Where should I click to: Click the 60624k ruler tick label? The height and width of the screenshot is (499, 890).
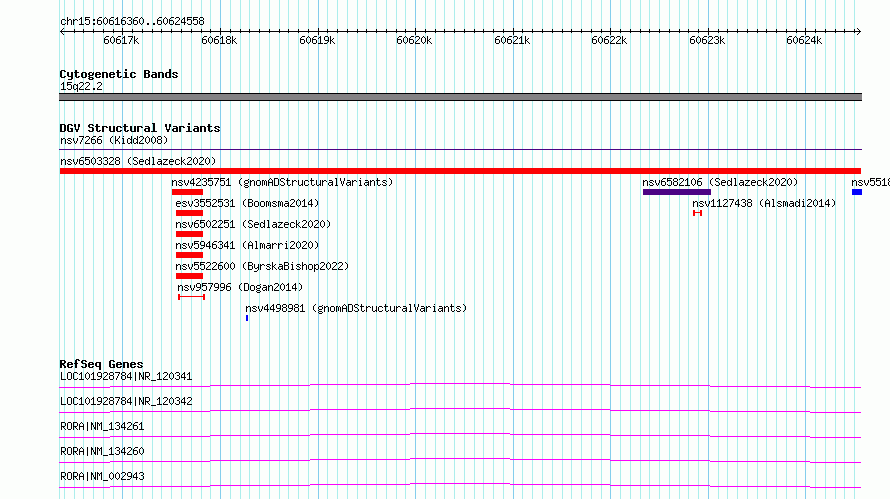(x=804, y=40)
